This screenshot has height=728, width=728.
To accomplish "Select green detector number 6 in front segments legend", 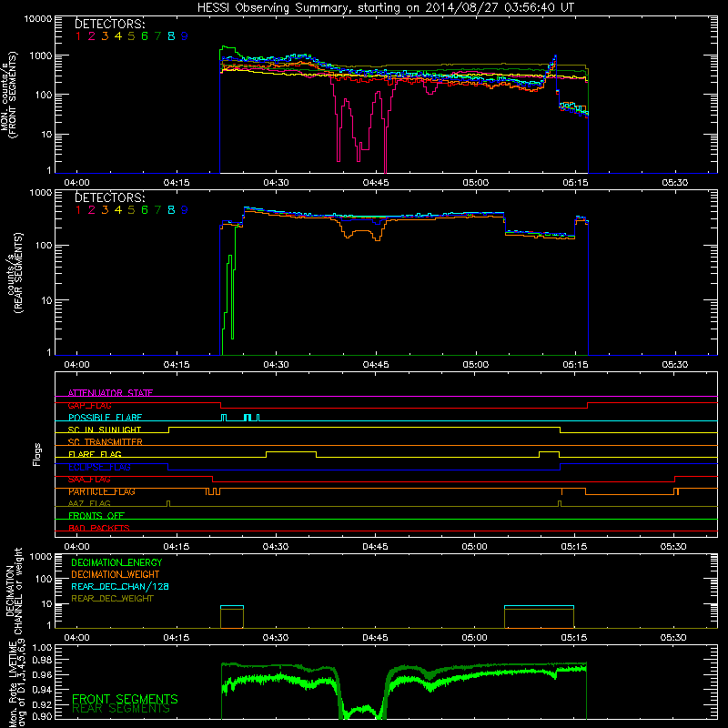I will (x=145, y=36).
